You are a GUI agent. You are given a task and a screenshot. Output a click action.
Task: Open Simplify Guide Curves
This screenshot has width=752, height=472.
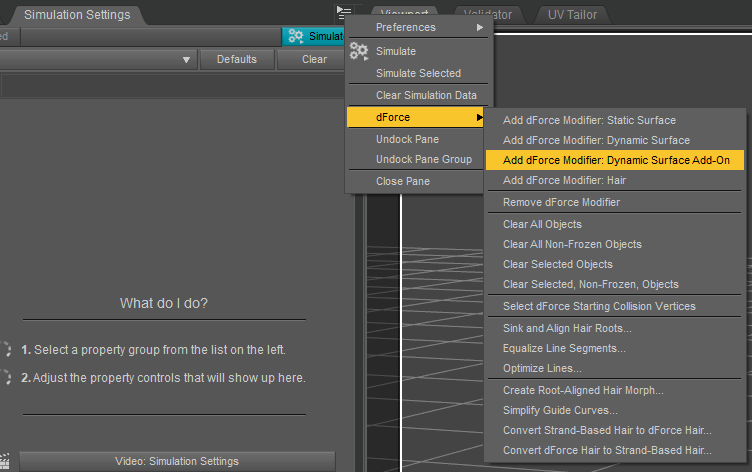click(614, 411)
